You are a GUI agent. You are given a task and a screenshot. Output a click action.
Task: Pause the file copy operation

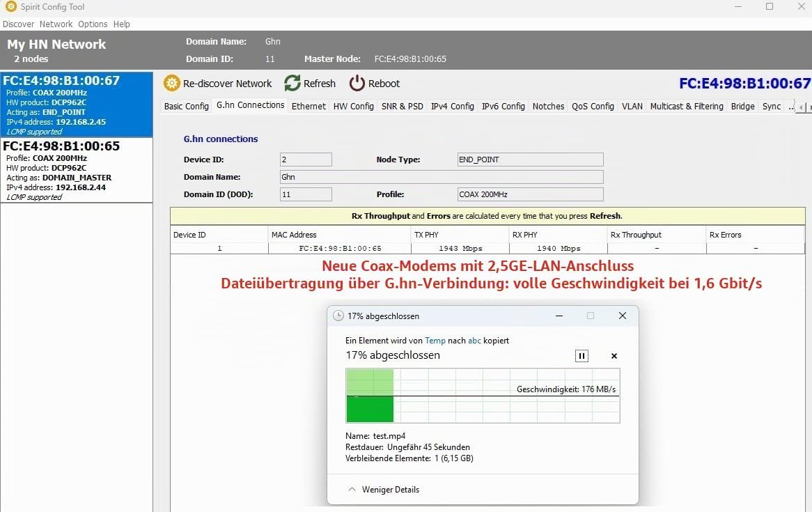click(581, 356)
